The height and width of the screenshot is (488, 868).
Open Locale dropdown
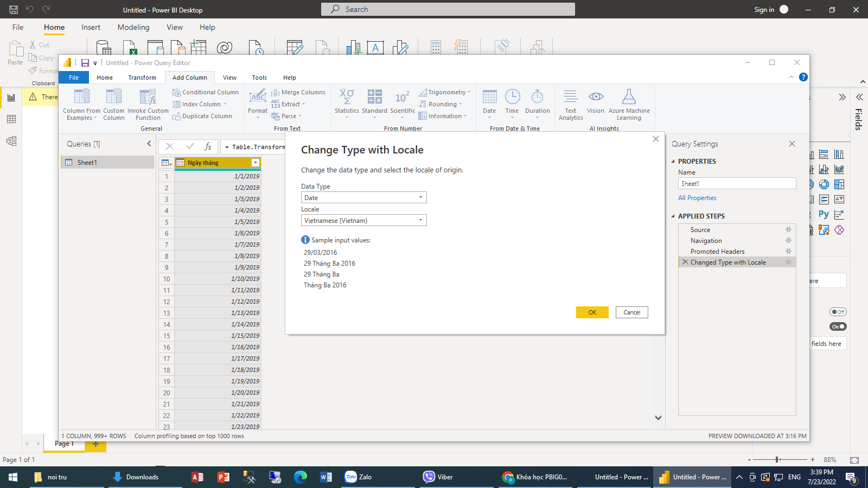pyautogui.click(x=364, y=220)
